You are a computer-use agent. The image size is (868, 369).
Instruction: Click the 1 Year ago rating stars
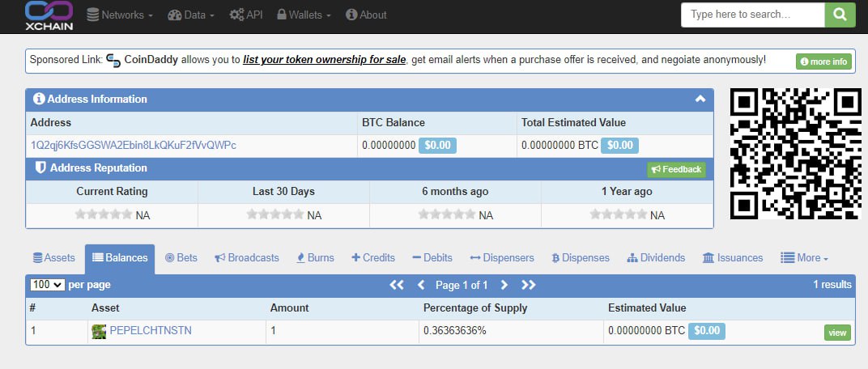(x=619, y=214)
